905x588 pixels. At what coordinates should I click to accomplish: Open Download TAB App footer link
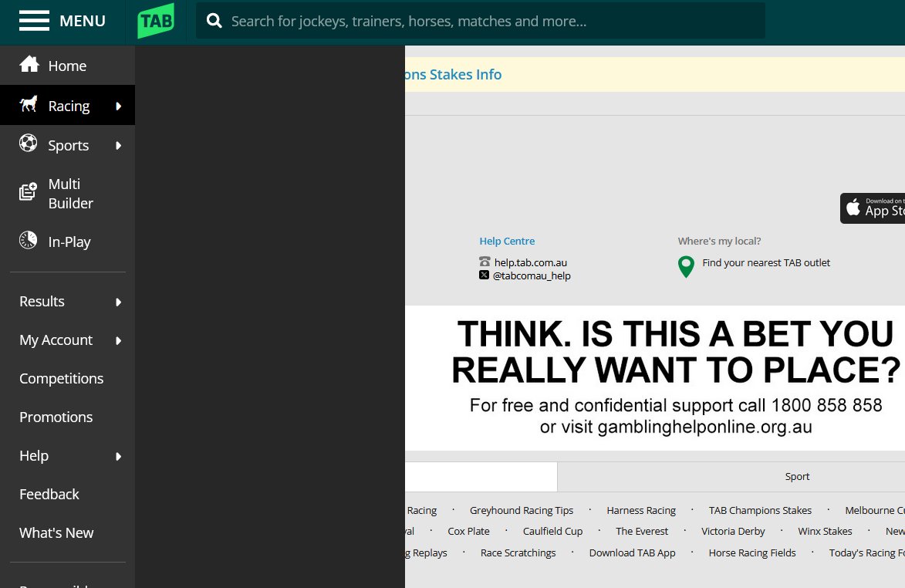(x=632, y=553)
